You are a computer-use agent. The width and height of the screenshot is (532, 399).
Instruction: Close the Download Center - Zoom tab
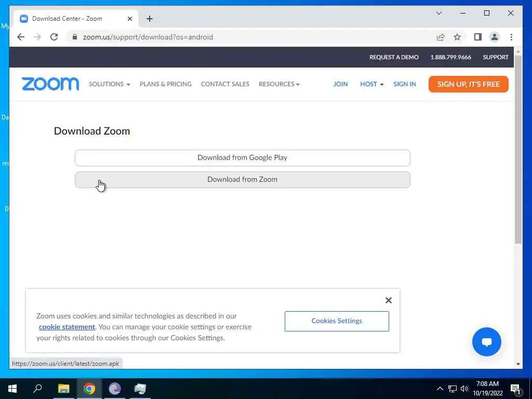(129, 19)
